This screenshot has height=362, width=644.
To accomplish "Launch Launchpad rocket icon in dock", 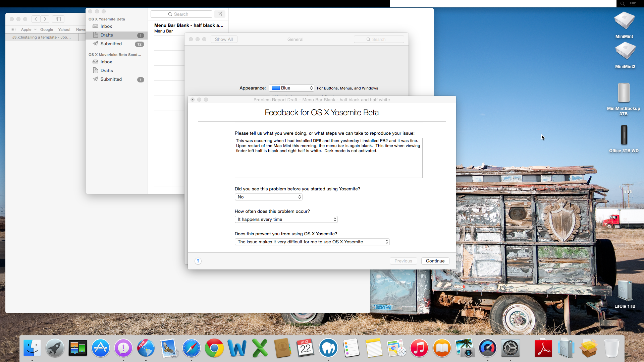I will point(55,348).
